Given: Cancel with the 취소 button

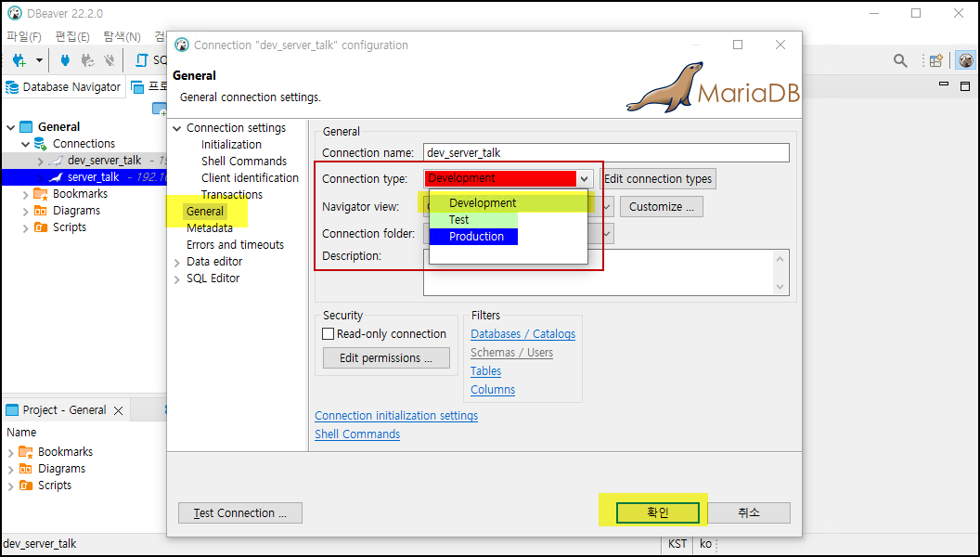Looking at the screenshot, I should [749, 512].
